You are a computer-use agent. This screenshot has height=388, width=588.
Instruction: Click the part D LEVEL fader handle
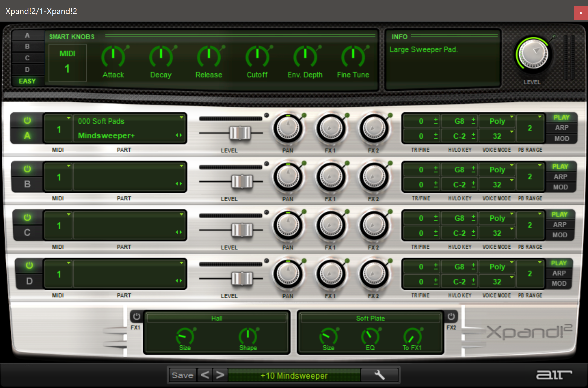point(242,278)
